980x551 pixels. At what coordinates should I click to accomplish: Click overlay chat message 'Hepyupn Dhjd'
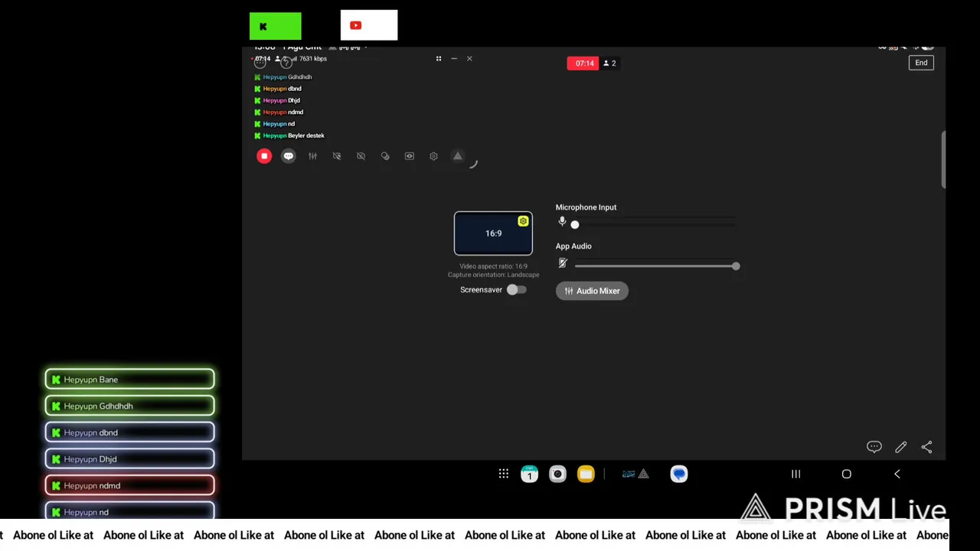[277, 100]
